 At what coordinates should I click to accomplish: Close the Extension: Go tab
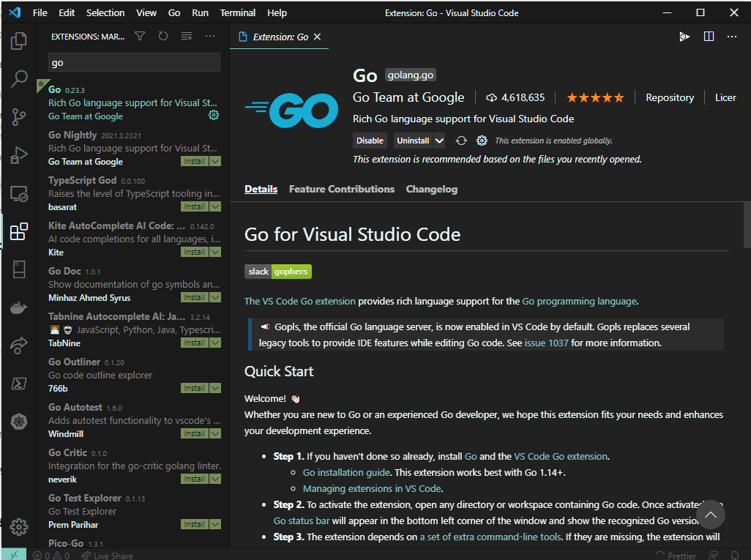click(317, 37)
